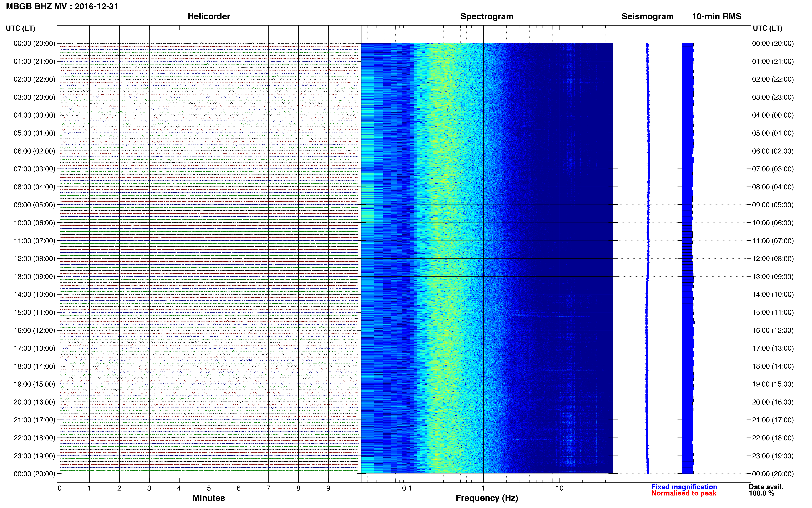Select the 'Spectrogram' panel heading
The width and height of the screenshot is (812, 508).
[x=487, y=16]
